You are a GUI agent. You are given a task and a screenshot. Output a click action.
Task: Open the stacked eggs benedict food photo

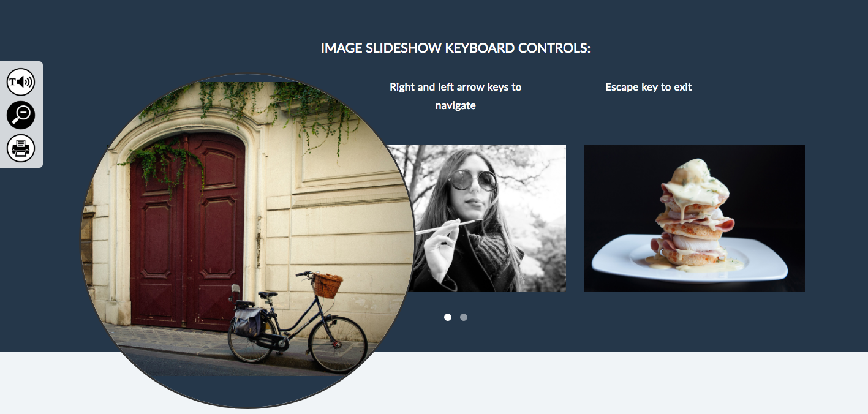(695, 219)
